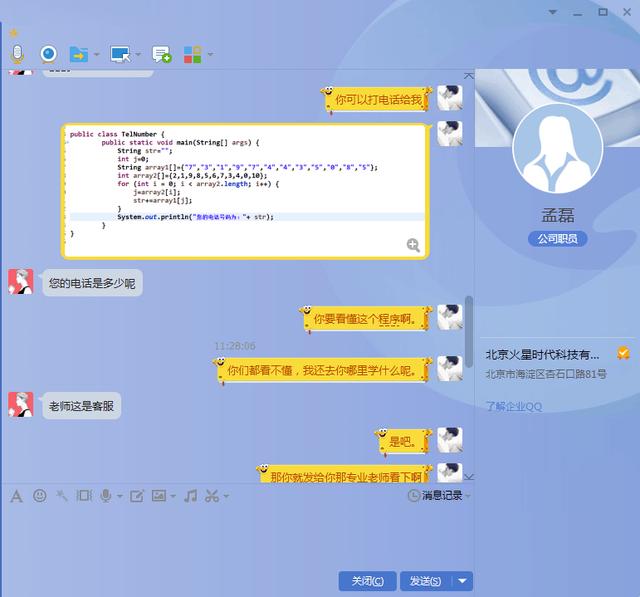640x597 pixels.
Task: Open the font settings A icon
Action: [x=16, y=496]
